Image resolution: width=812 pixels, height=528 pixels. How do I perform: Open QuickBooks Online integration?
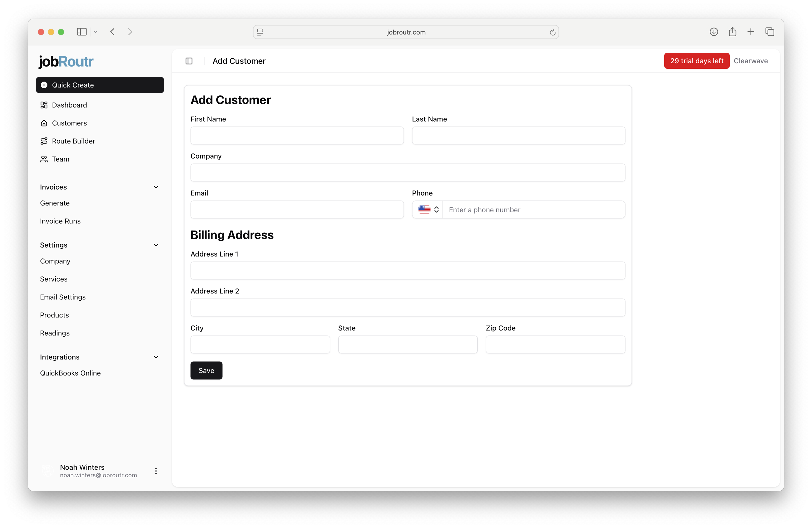pyautogui.click(x=70, y=373)
